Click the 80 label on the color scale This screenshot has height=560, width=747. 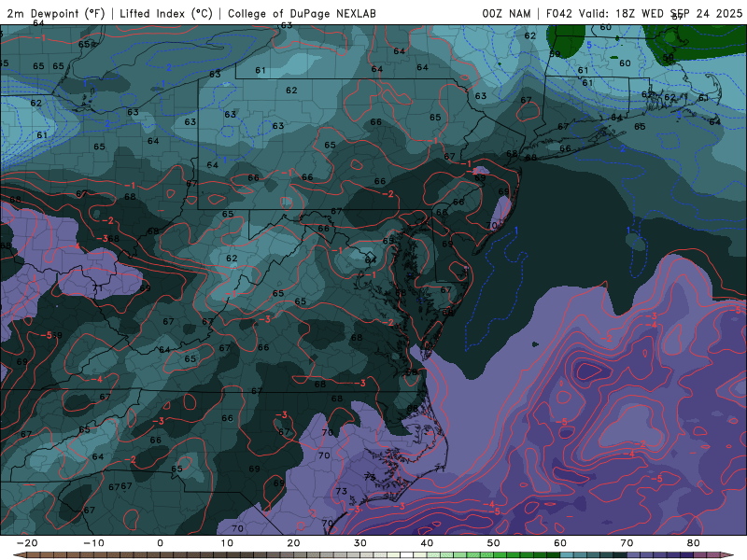[694, 543]
